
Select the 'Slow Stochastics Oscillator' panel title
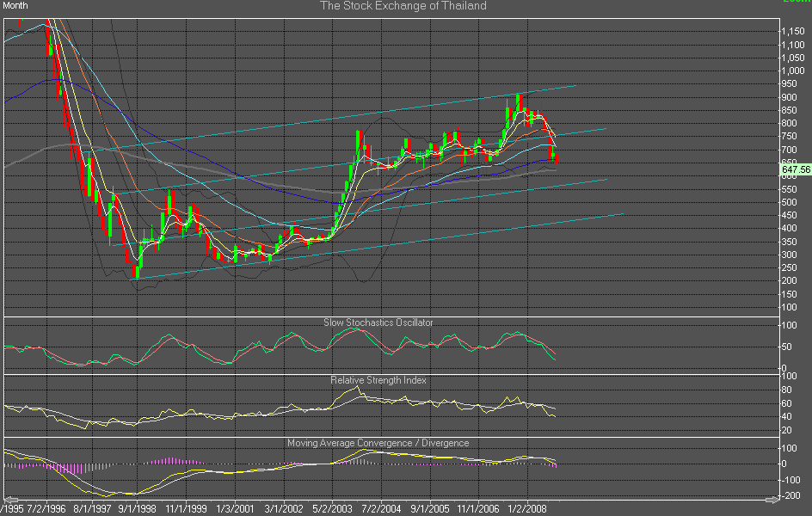(378, 322)
